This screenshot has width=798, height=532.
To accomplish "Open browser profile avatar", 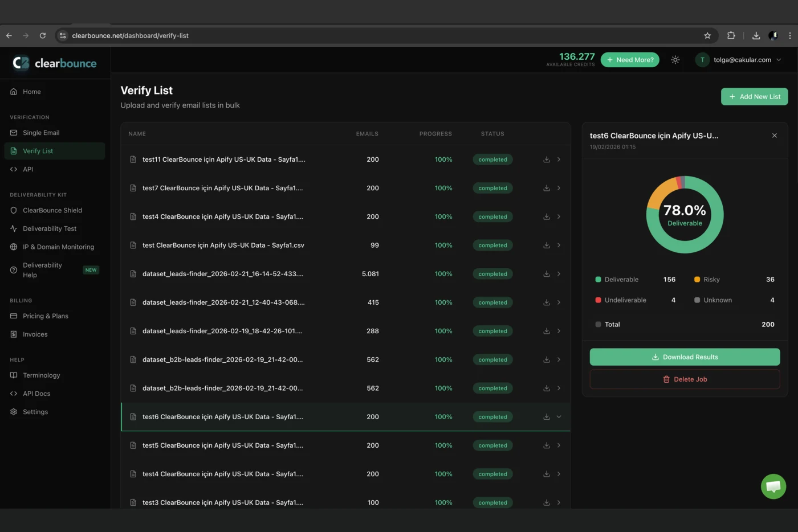I will point(773,35).
